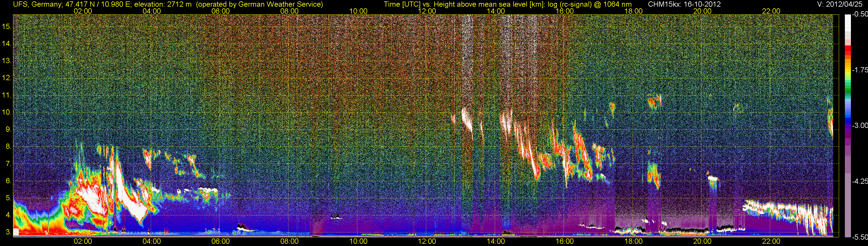Click the colorbar value -3.00
868x246 pixels.
pos(860,126)
